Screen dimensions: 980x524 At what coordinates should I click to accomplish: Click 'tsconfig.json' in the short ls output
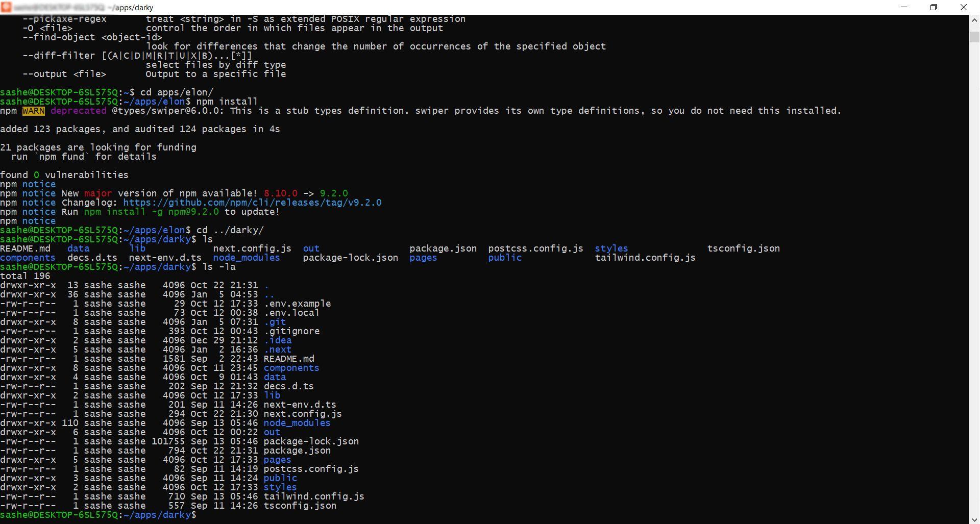[744, 248]
